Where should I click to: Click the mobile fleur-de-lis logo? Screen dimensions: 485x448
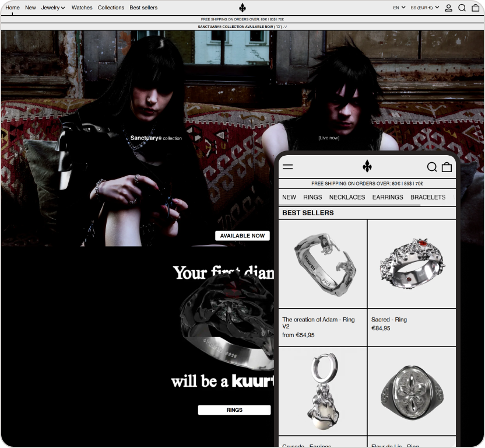(x=367, y=166)
